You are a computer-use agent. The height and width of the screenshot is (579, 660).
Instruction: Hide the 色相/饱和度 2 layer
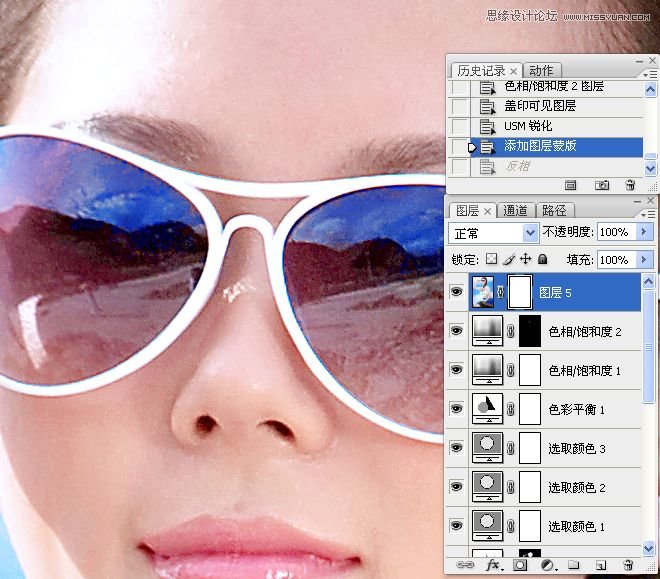[457, 331]
